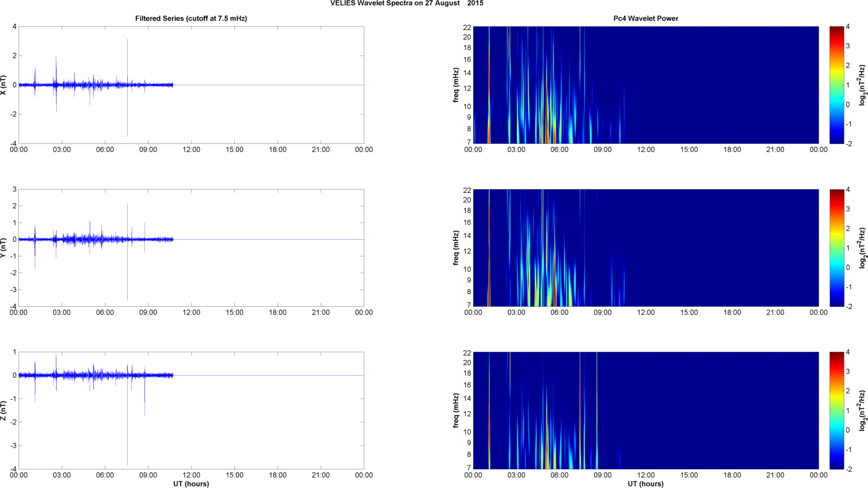Click the bottom wavelet plot colorbar
This screenshot has height=488, width=868.
coord(836,411)
